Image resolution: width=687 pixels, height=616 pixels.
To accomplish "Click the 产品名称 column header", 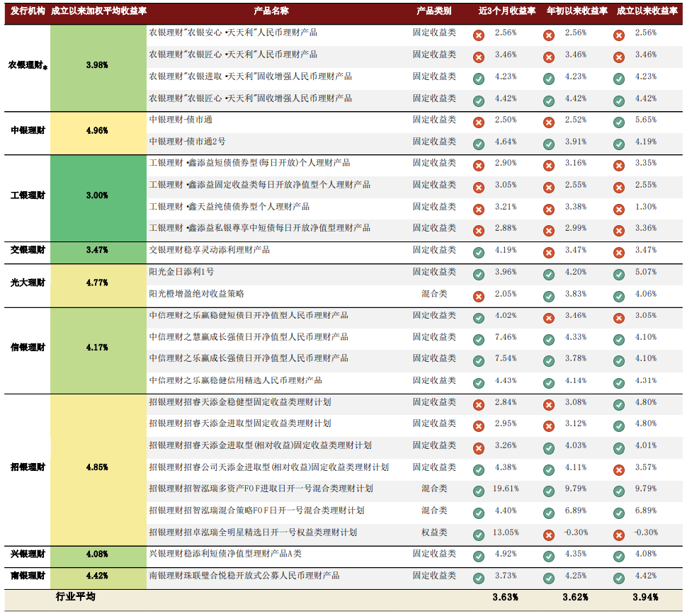I will coord(271,11).
